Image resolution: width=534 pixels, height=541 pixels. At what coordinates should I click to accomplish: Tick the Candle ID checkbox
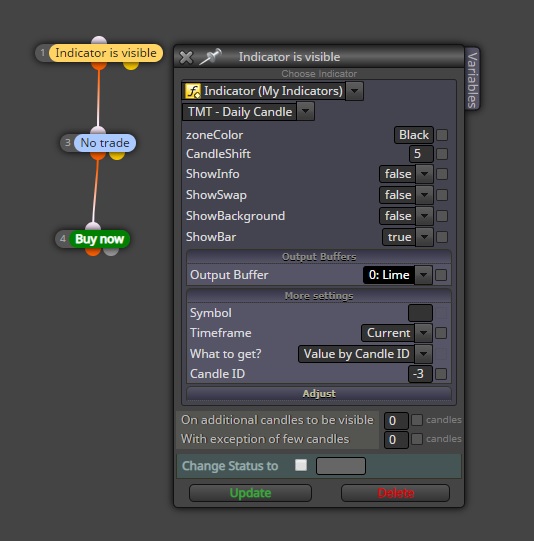click(x=441, y=374)
